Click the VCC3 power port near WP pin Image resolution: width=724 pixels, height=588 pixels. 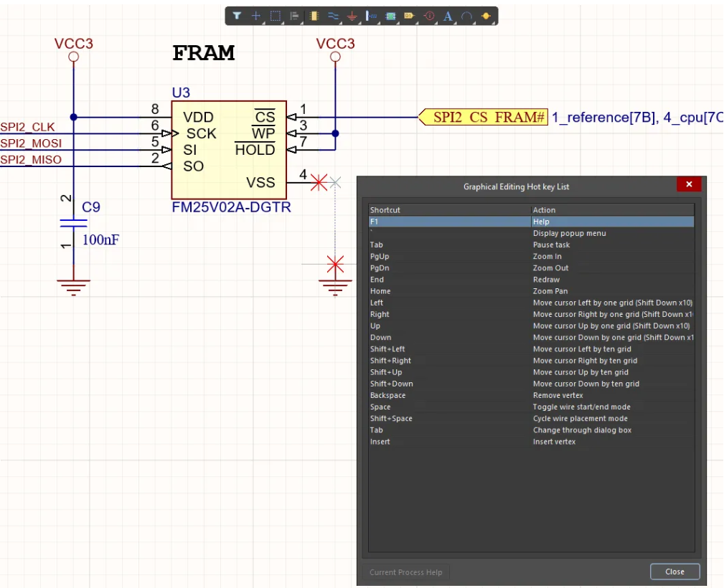tap(335, 49)
